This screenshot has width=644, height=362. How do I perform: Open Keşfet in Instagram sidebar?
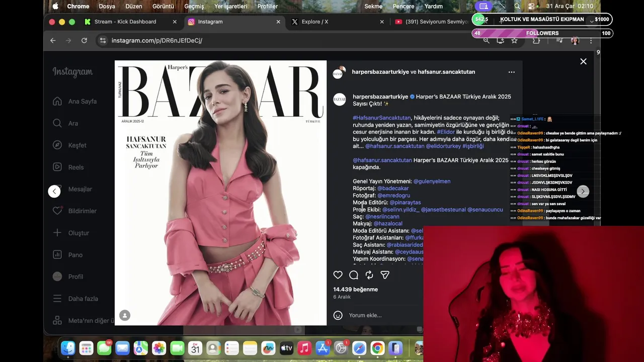[70, 145]
